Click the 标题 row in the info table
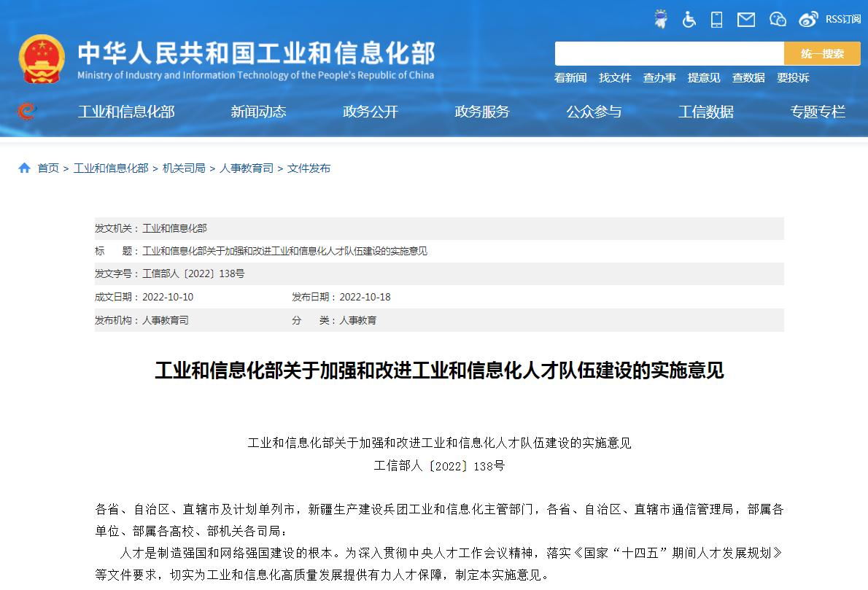This screenshot has width=868, height=590. pos(440,252)
